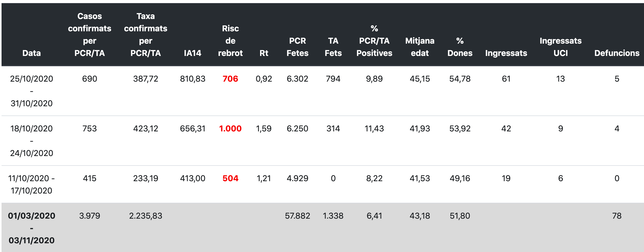Image resolution: width=644 pixels, height=252 pixels.
Task: Click the % PCR/TA Positives header
Action: 374,41
